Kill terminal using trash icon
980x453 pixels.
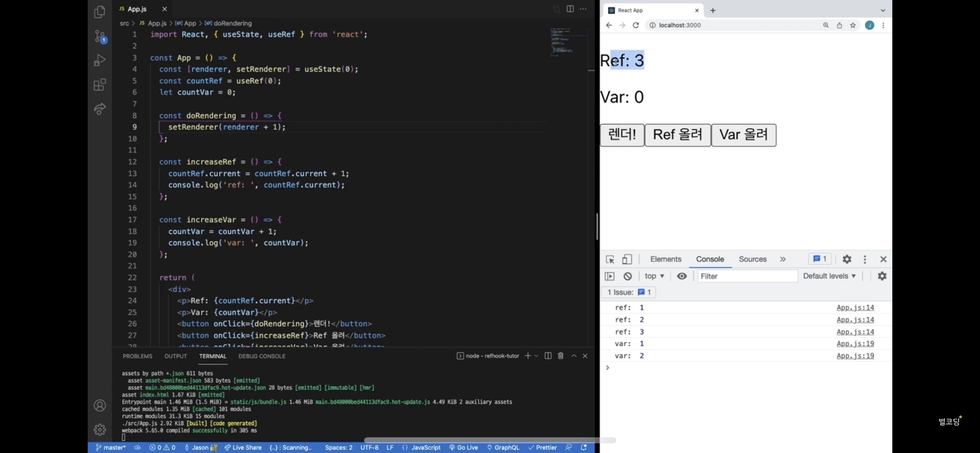(560, 356)
